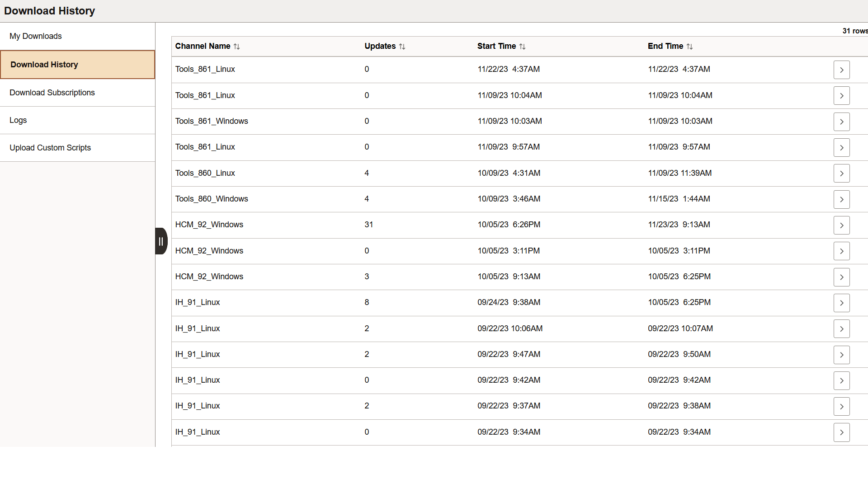Expand the IH_91_Linux row from 09/22/23 9:47AM
The image size is (868, 488).
pos(841,354)
